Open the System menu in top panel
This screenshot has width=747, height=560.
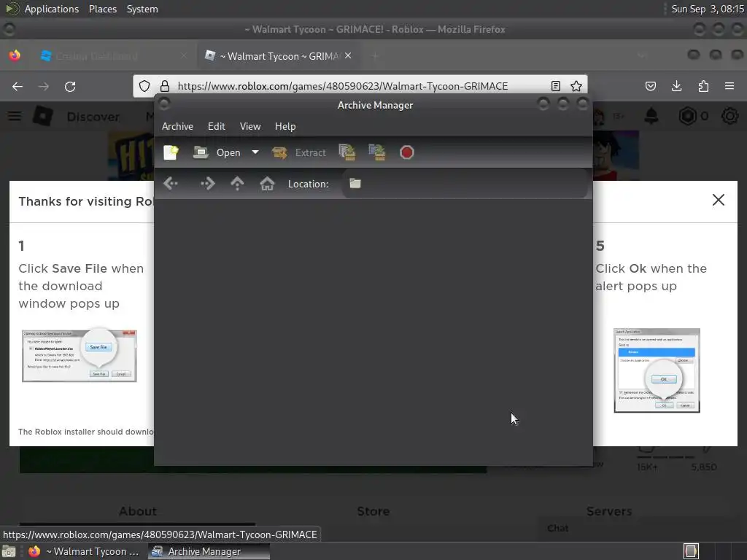142,9
